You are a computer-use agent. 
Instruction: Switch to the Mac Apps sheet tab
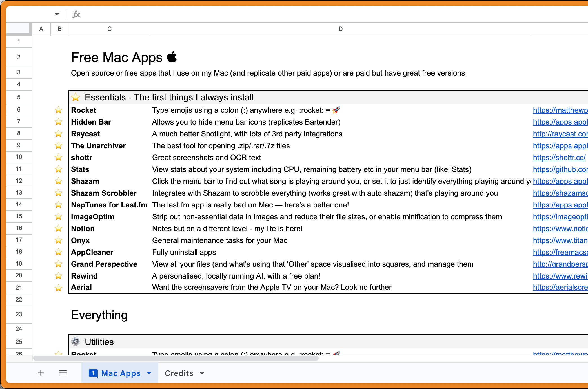click(120, 373)
